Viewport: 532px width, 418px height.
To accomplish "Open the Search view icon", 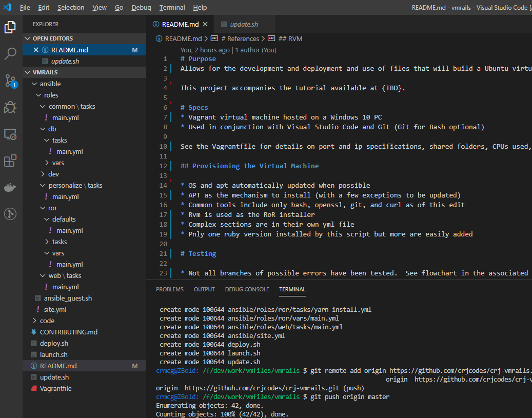I will tap(10, 54).
